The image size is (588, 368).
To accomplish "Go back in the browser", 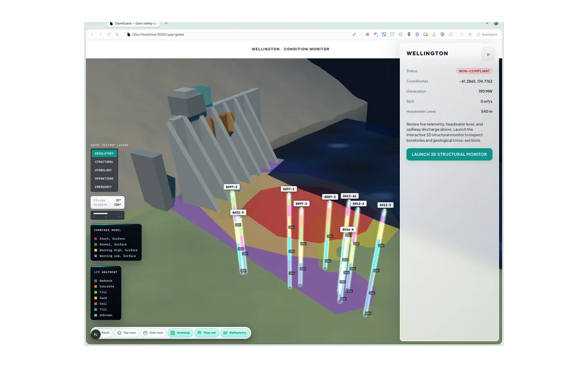I will [92, 34].
